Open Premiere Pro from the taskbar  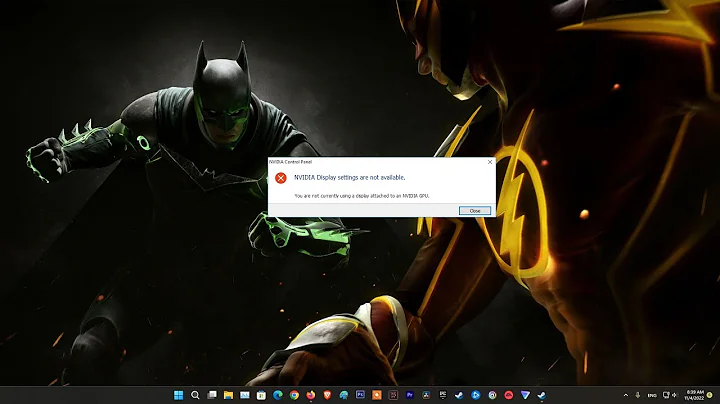tap(410, 395)
